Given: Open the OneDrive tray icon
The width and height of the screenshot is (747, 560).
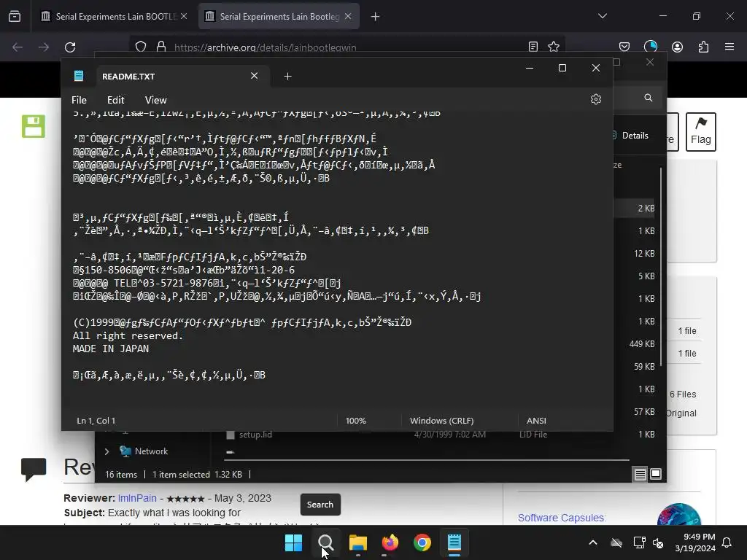Looking at the screenshot, I should 616,542.
